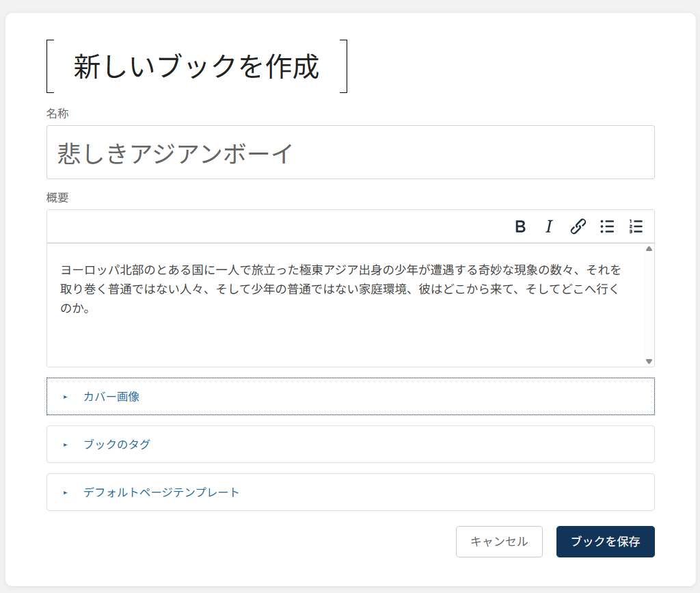
Task: Click the 名称 field label
Action: pos(57,114)
